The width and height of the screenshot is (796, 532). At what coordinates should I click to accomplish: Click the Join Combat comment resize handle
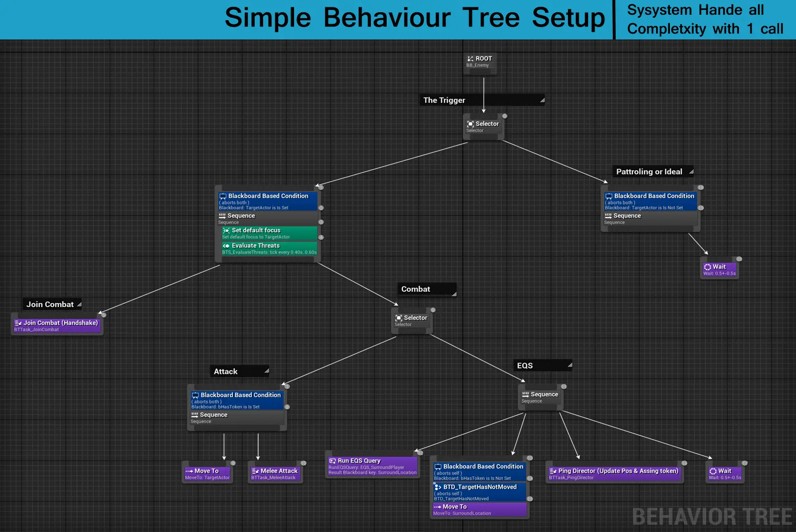[79, 304]
